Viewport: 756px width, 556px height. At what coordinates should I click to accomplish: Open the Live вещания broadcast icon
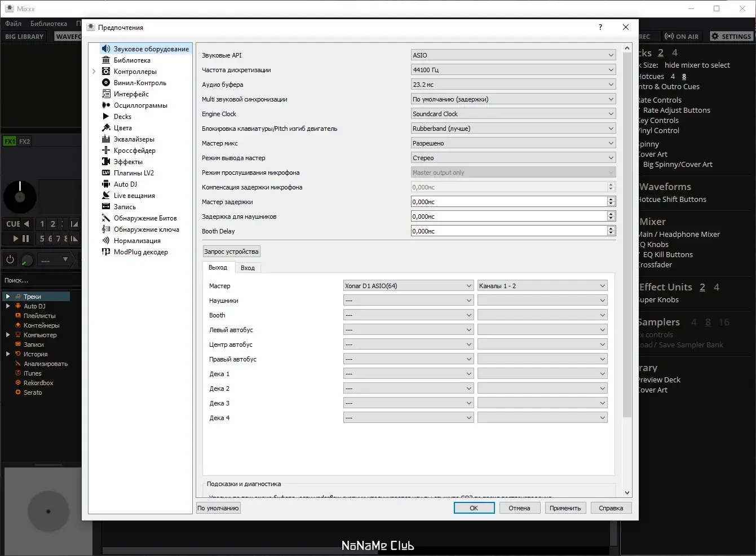(x=105, y=196)
